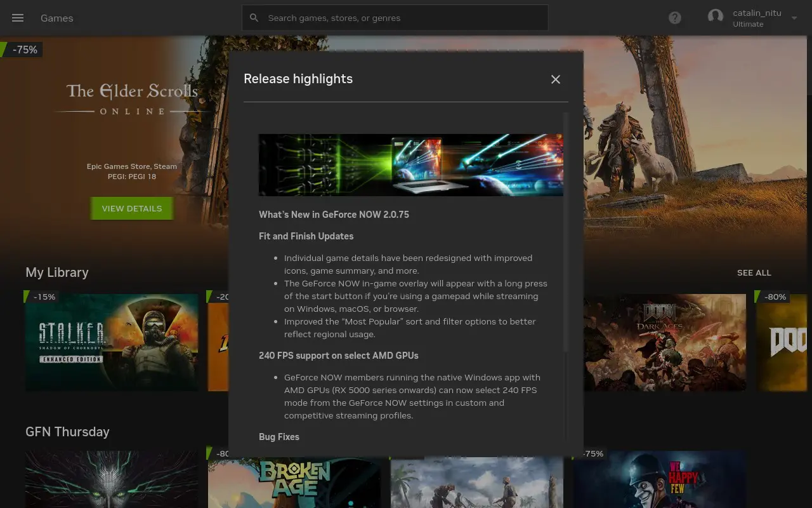Focus the search games input field
Screen dimensions: 812x508
point(395,18)
